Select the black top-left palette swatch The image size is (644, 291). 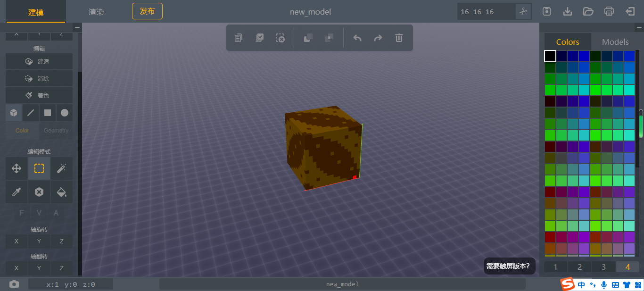click(550, 56)
